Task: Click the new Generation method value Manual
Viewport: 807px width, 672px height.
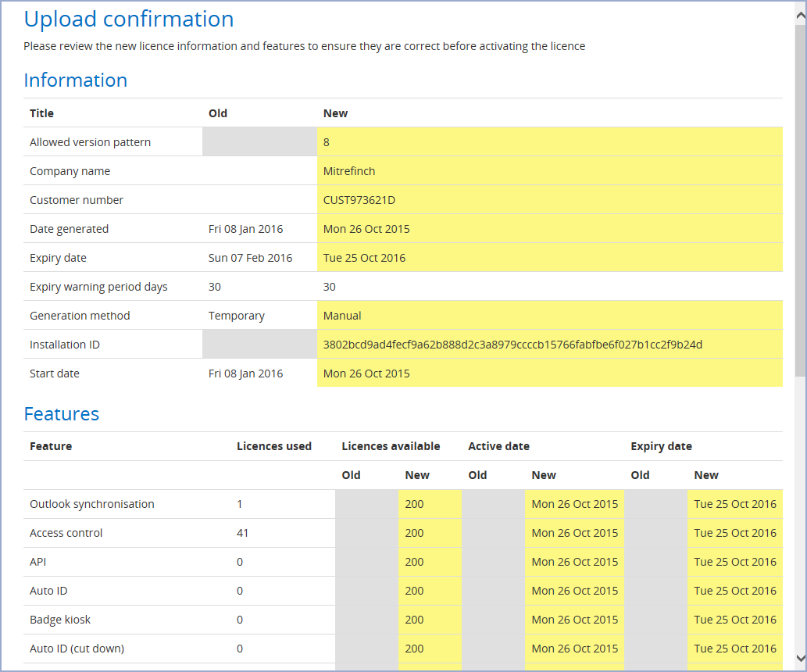Action: pos(342,316)
